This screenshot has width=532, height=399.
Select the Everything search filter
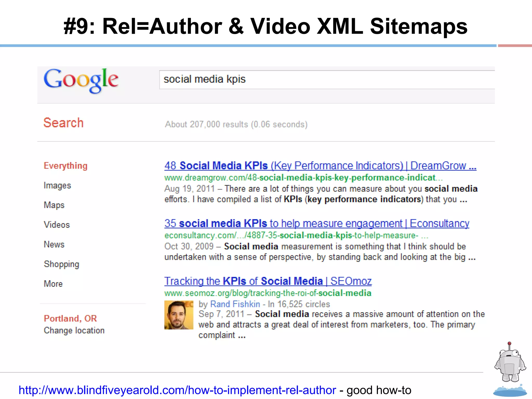[x=65, y=166]
